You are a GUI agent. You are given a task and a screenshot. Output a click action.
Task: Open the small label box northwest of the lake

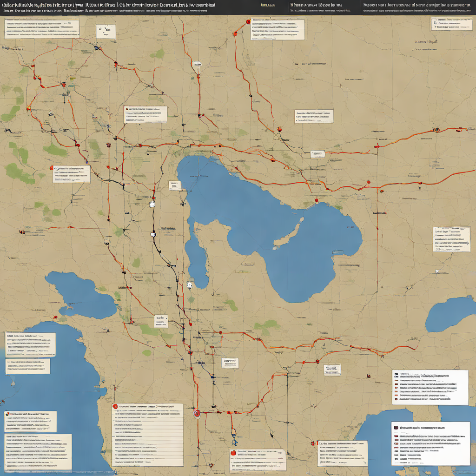pos(175,185)
